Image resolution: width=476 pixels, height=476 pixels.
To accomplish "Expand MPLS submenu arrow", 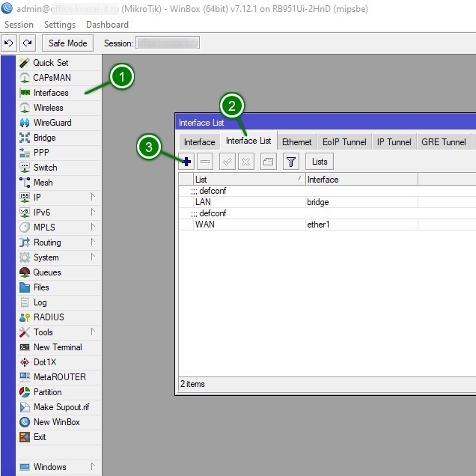I will coord(94,227).
